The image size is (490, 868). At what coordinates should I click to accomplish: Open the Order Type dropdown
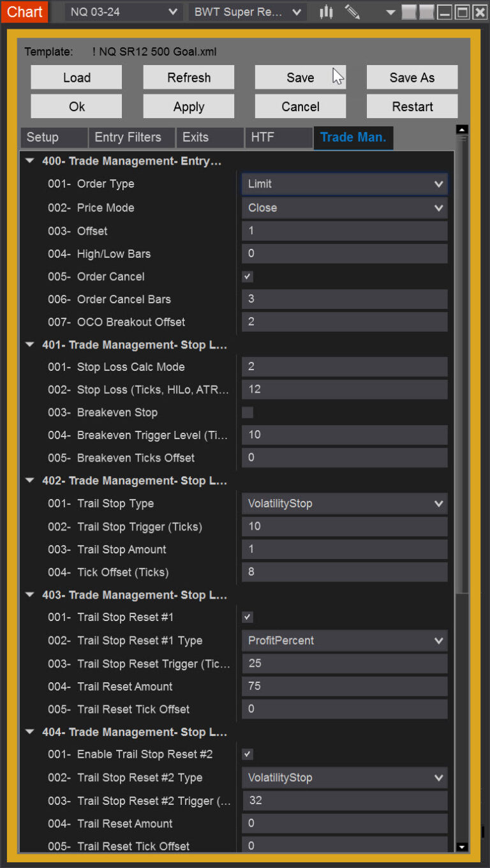click(344, 184)
